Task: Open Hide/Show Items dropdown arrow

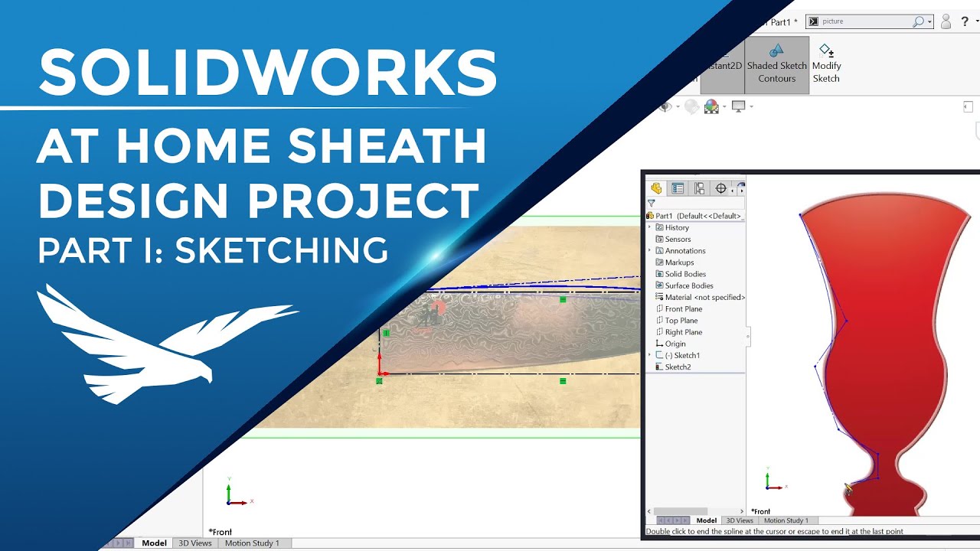Action: pos(677,107)
